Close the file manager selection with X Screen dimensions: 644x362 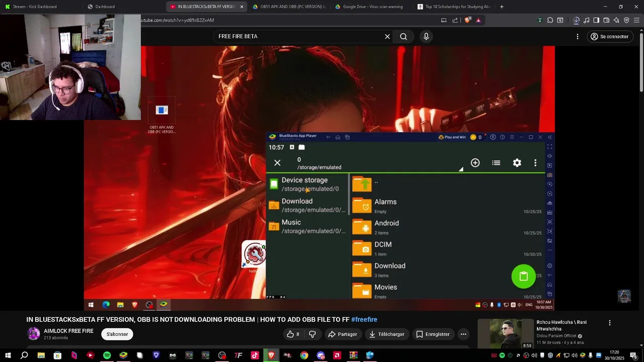277,163
